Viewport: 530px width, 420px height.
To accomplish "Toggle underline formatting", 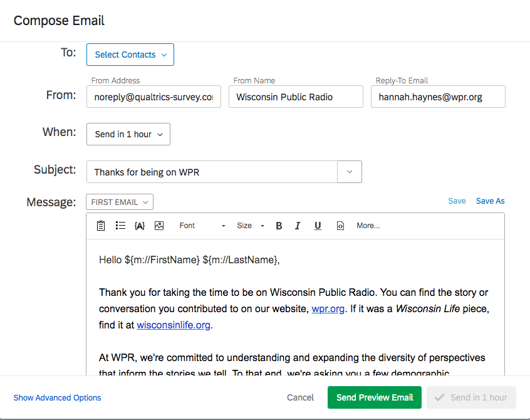I will pyautogui.click(x=318, y=226).
